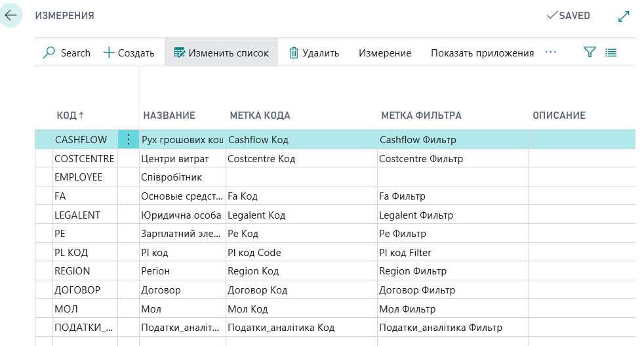Open the Search magnifier tool
Viewport: 644px width, 346px height.
click(x=66, y=53)
